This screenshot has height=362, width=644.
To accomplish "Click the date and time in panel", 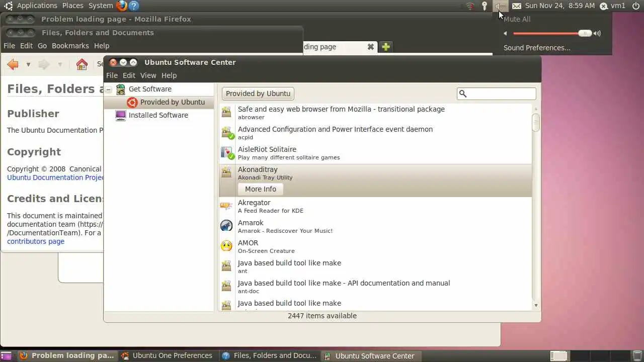I will [560, 6].
